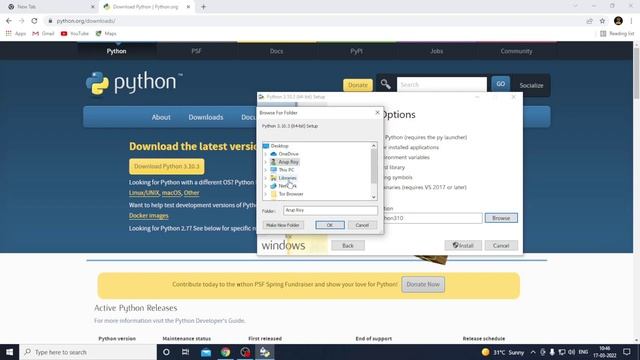Open the Apps grid bookmark
The image size is (640, 360).
coord(16,33)
